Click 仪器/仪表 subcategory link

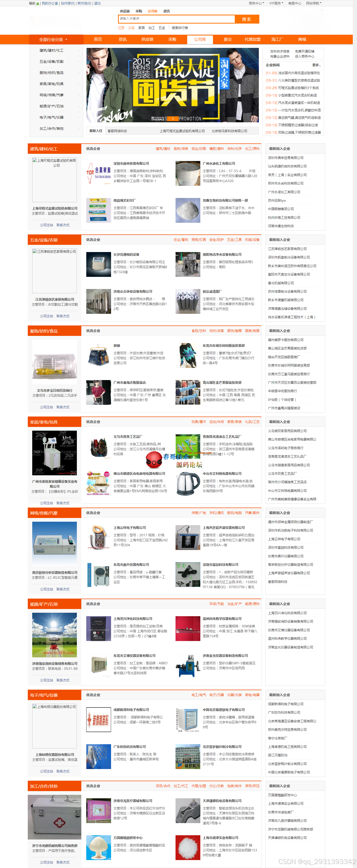click(x=235, y=695)
